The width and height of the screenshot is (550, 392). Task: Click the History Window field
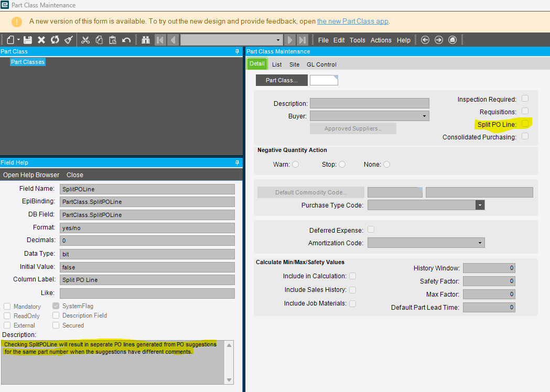[x=489, y=268]
